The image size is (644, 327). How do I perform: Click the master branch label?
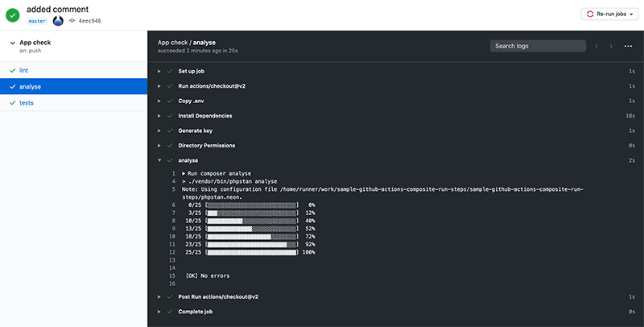[37, 21]
